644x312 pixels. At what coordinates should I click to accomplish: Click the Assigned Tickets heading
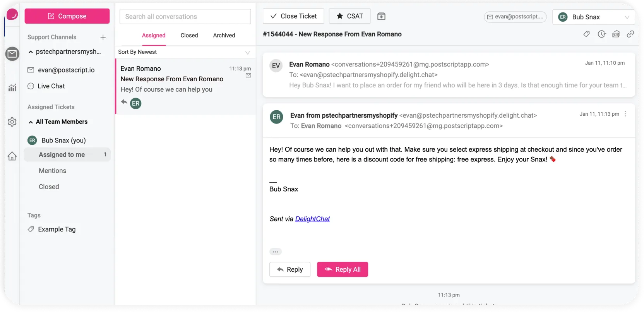51,107
